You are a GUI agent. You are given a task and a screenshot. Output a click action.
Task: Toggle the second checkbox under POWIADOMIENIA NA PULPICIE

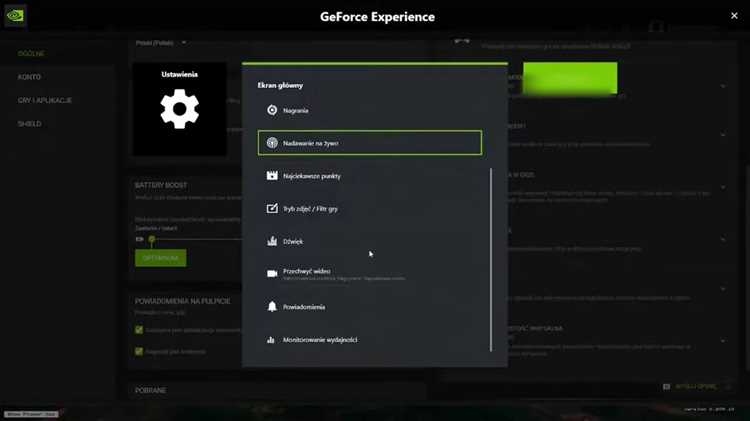[x=139, y=351]
